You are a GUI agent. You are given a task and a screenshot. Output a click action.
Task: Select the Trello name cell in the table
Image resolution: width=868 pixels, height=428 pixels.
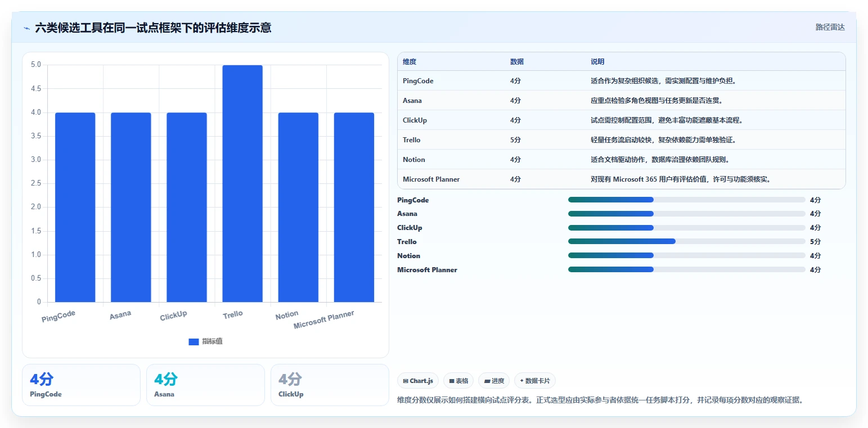coord(412,140)
